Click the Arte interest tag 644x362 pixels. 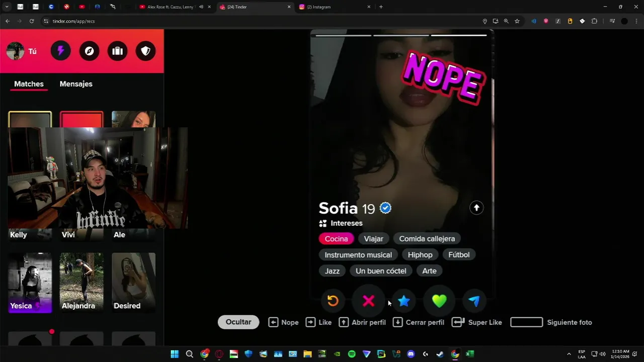click(x=429, y=271)
